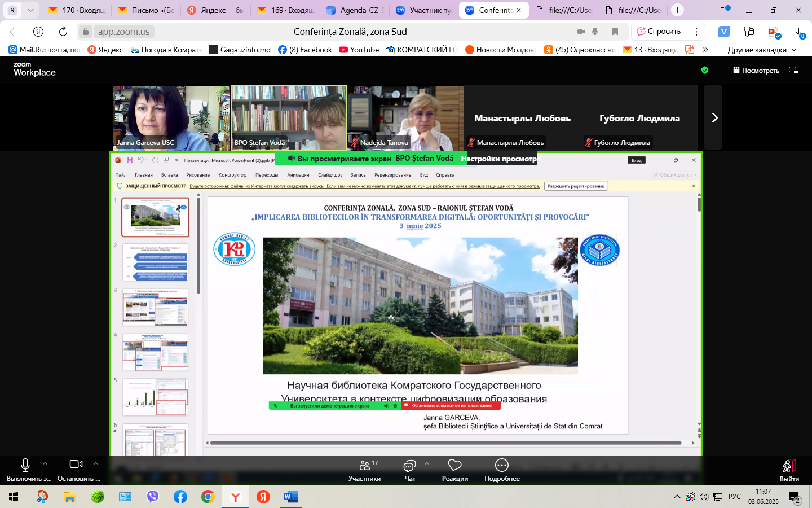Open Рецензирование menu in shared PowerPoint

tap(392, 175)
